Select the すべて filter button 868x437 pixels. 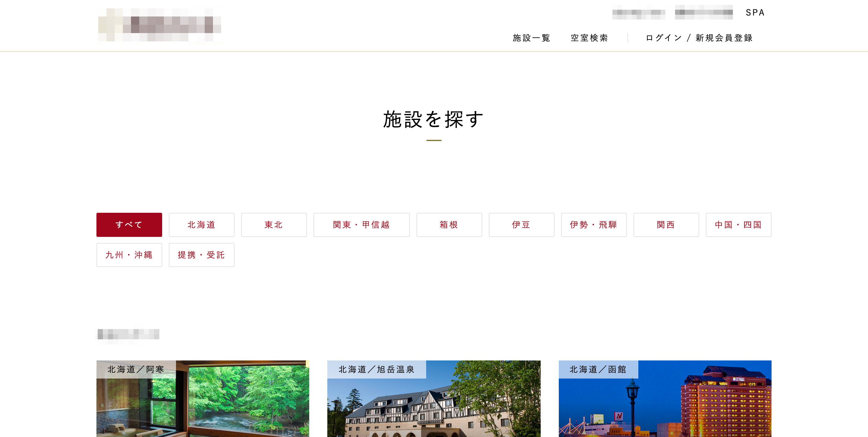point(129,225)
